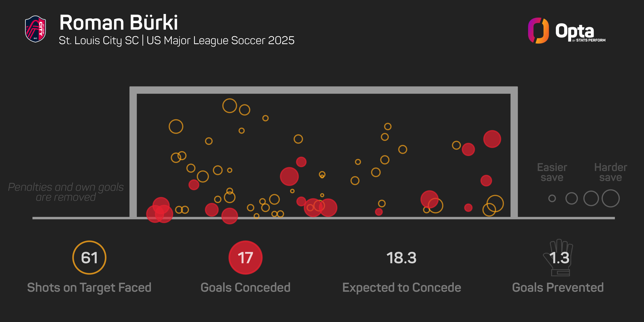Click the red circle showing 17
This screenshot has width=644, height=322.
245,257
